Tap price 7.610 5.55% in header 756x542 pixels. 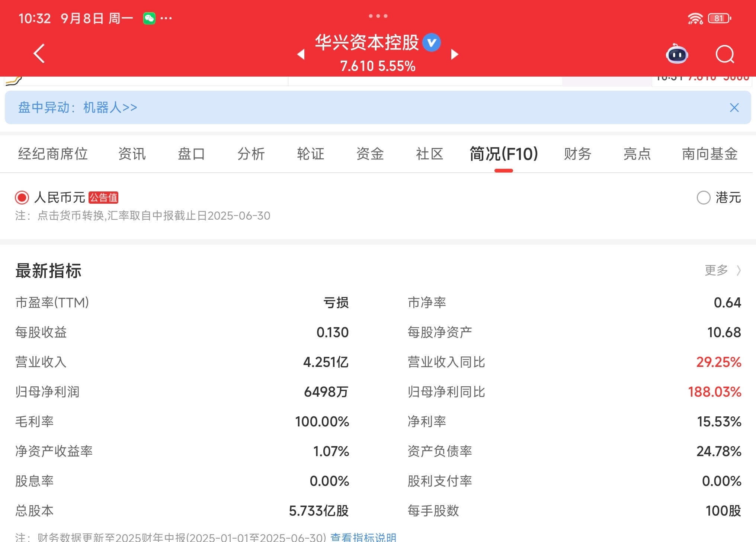(x=378, y=66)
